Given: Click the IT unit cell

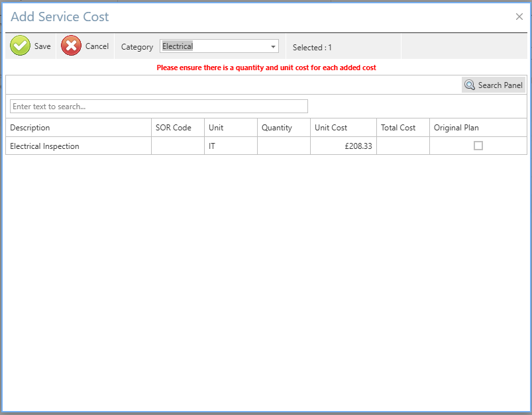Looking at the screenshot, I should click(x=231, y=146).
